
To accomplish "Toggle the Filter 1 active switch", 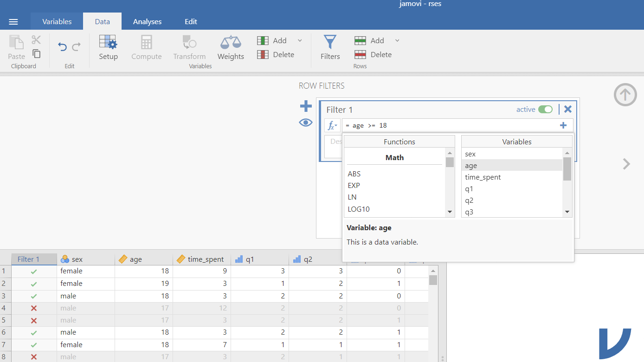I will point(545,110).
